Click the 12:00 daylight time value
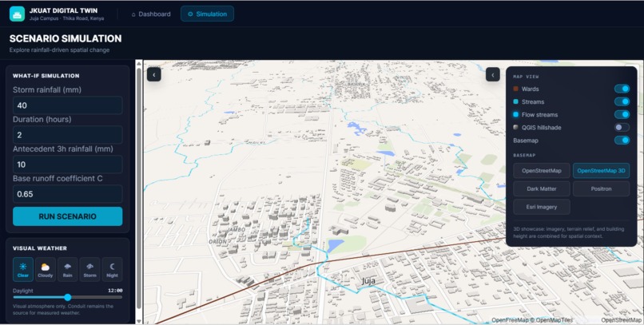Viewport: 644px width, 325px height. [114, 291]
